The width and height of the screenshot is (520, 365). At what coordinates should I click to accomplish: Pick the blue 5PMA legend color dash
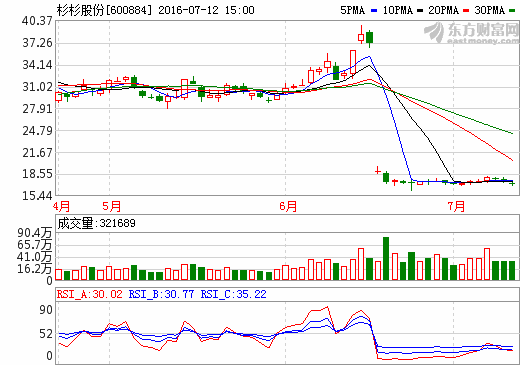tap(374, 11)
